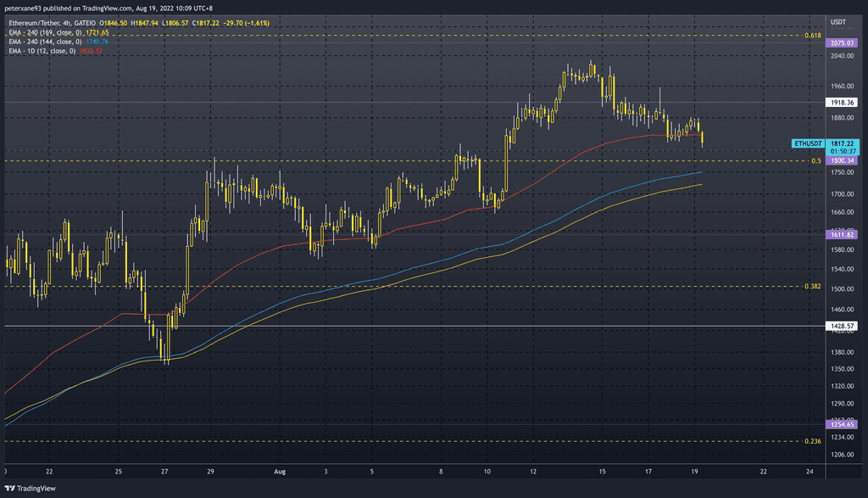
Task: Click the 1500.00 price axis tick
Action: (843, 289)
